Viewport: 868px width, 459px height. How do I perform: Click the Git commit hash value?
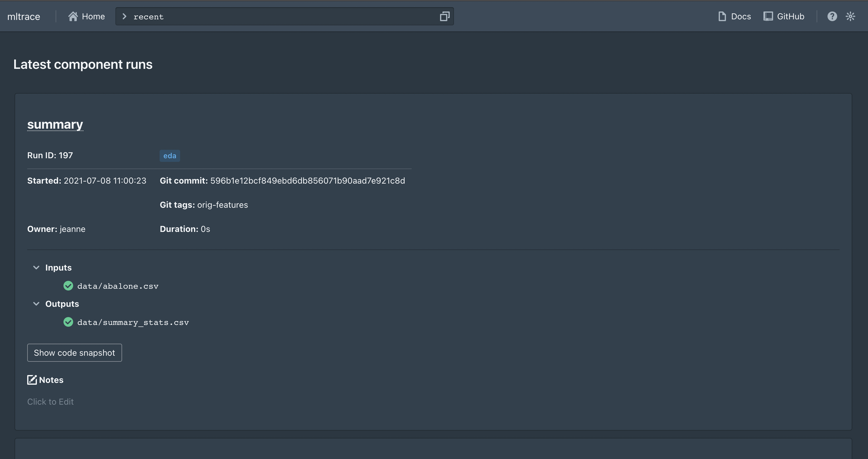pyautogui.click(x=308, y=181)
